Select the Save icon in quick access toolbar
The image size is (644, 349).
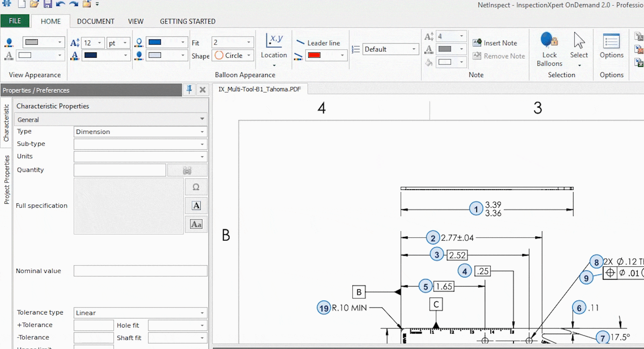(47, 4)
